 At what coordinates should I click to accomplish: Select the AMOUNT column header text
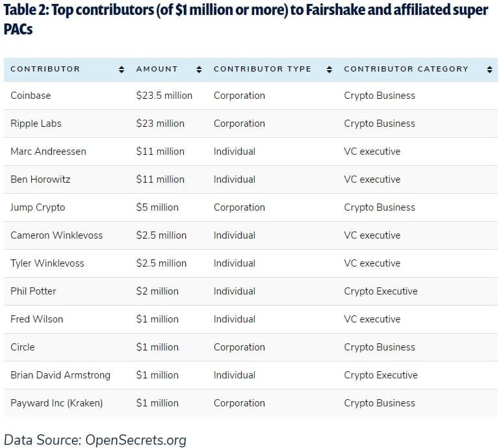click(x=157, y=69)
